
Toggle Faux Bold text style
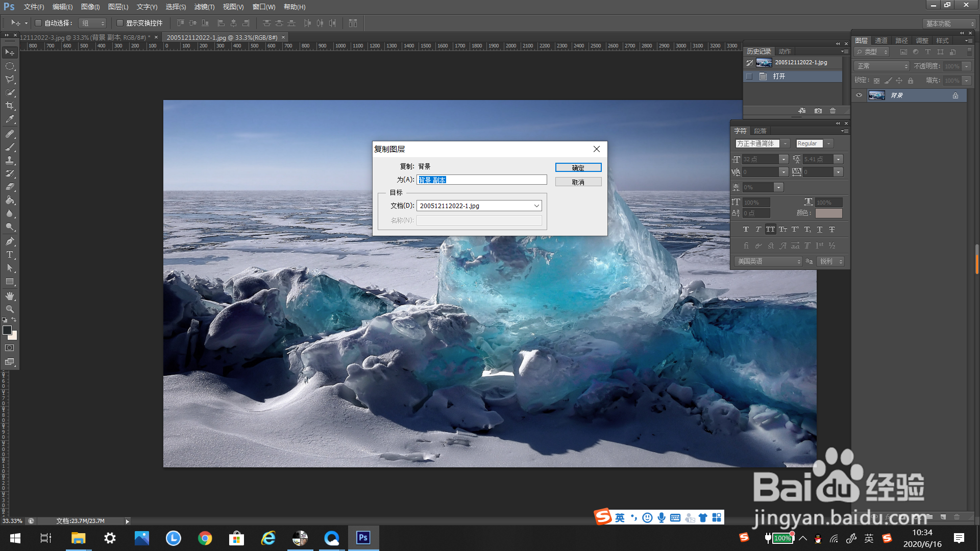(x=746, y=230)
